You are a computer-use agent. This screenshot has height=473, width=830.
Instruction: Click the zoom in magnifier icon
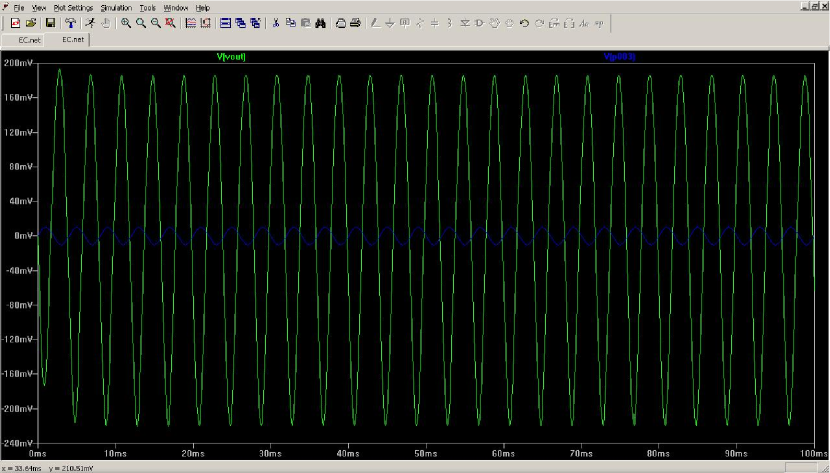pyautogui.click(x=125, y=22)
